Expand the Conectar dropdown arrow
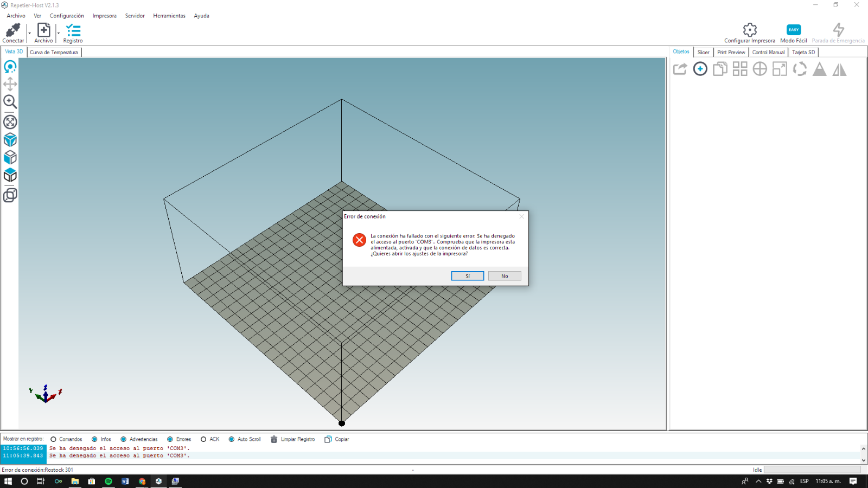This screenshot has width=868, height=488. (29, 34)
